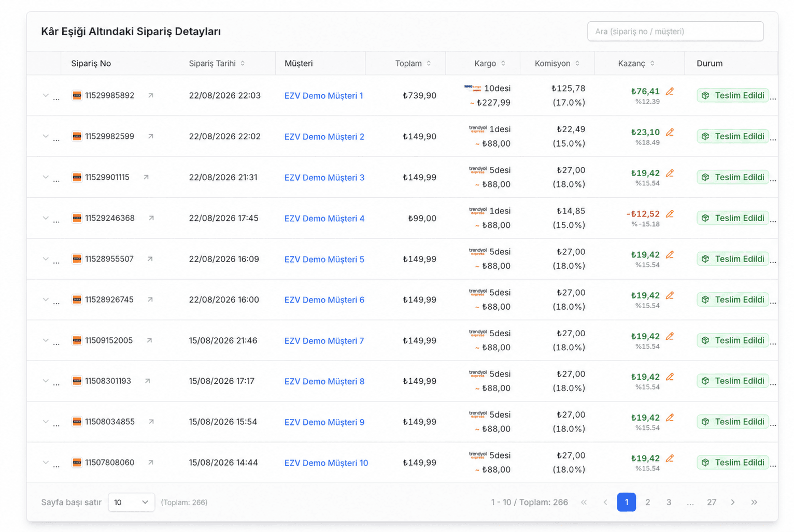Image resolution: width=794 pixels, height=532 pixels.
Task: Expand row details for order 11508301193
Action: point(46,381)
